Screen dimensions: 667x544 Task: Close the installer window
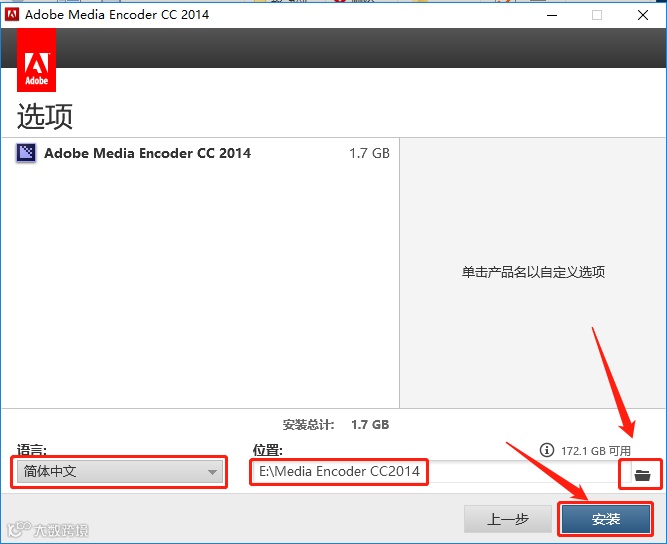(x=643, y=15)
